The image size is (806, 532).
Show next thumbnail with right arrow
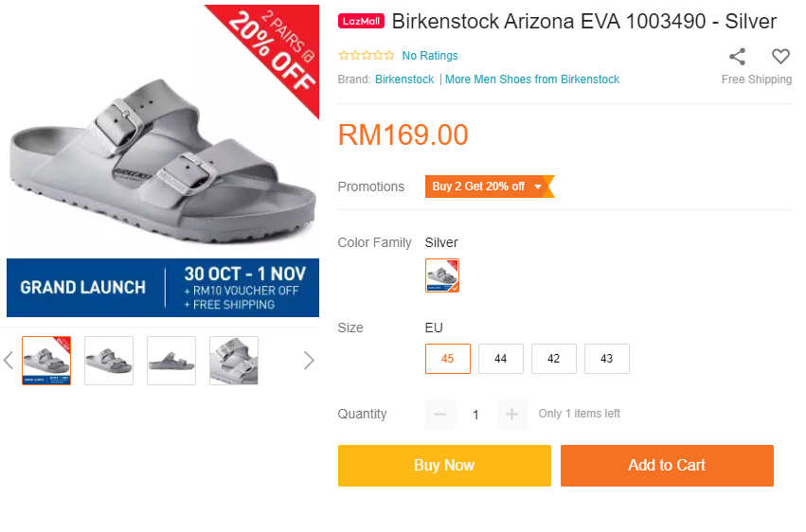308,360
